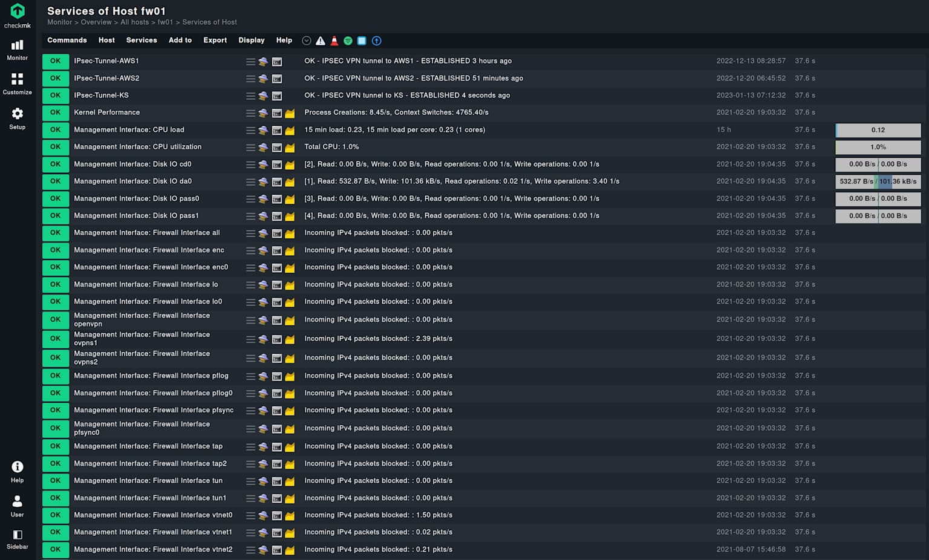Expand the chevron dropdown right of the Help menu
The height and width of the screenshot is (560, 929).
point(306,41)
